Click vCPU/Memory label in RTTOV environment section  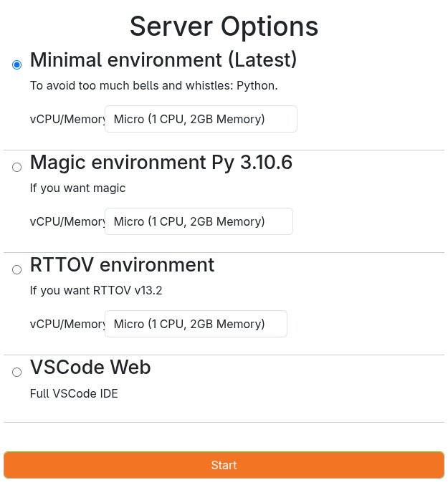tap(67, 324)
